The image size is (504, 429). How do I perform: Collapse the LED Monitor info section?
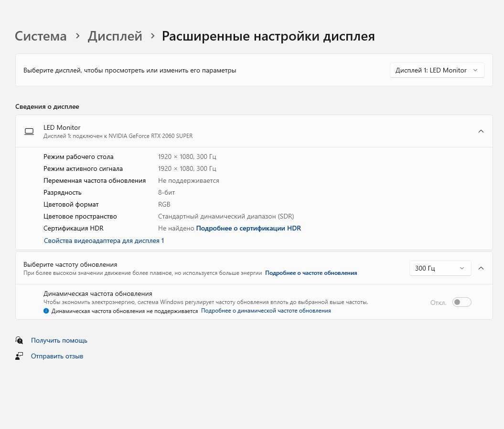[481, 131]
